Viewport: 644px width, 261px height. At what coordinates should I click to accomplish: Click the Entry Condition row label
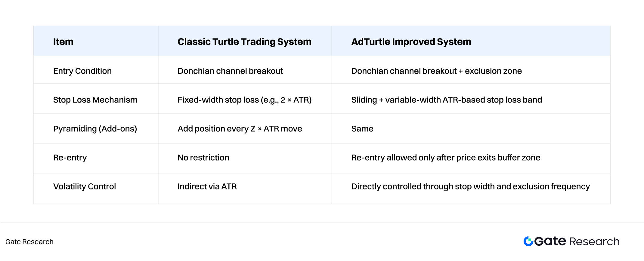82,71
